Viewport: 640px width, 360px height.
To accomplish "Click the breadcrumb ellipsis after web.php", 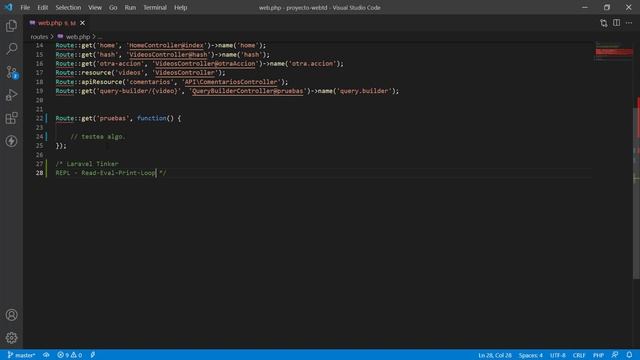I will tap(100, 37).
